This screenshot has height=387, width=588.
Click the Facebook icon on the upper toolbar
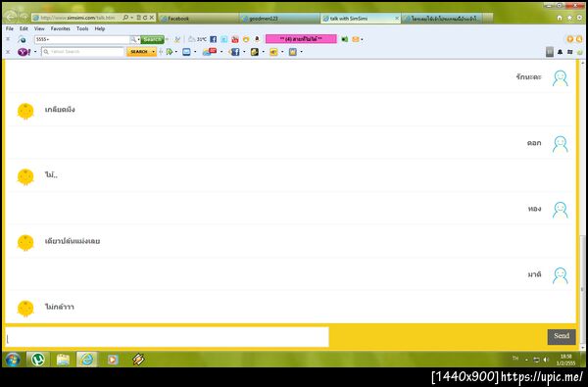213,39
